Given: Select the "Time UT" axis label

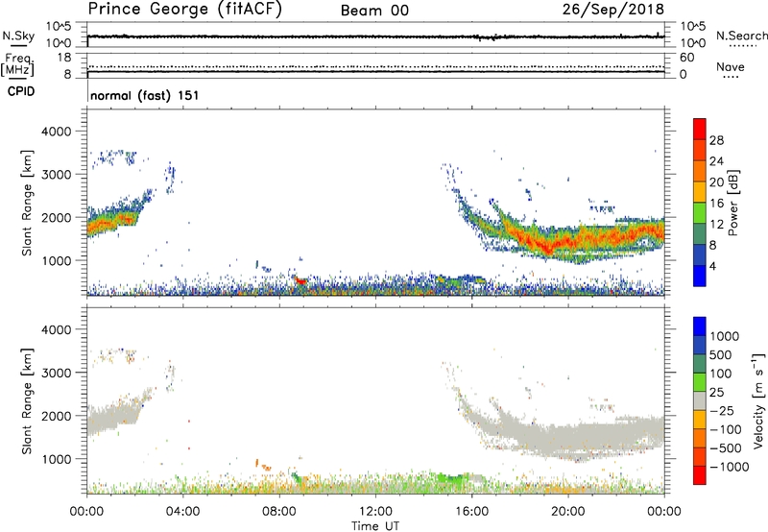Looking at the screenshot, I should [375, 526].
